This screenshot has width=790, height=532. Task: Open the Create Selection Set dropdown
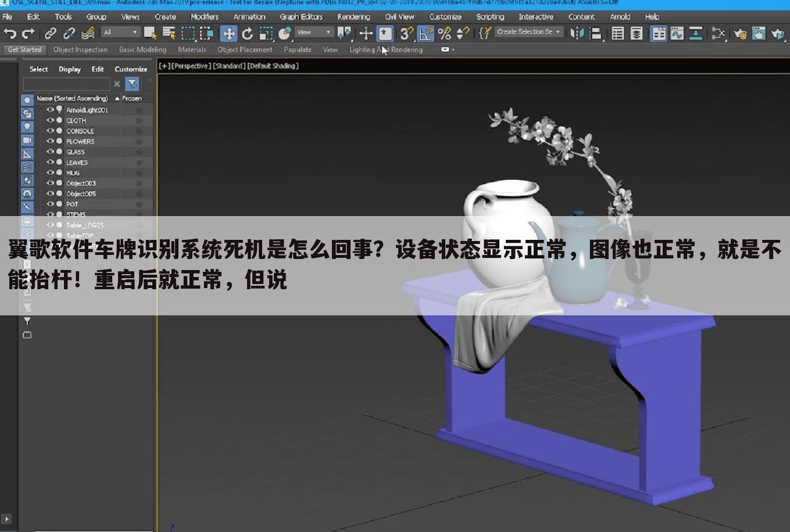[x=529, y=32]
